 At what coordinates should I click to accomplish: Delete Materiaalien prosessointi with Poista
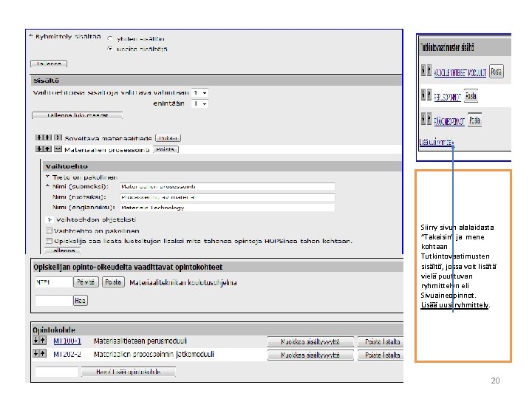pos(166,149)
